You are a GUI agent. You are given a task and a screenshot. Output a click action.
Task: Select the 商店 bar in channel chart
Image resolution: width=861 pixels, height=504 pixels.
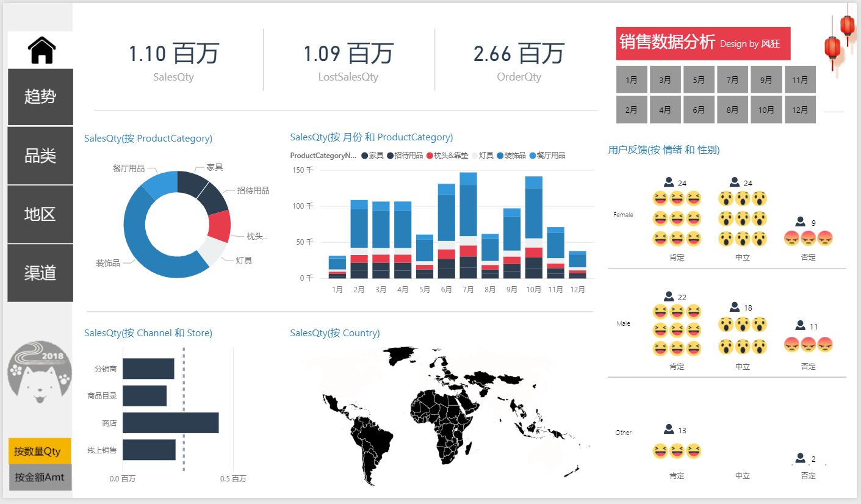click(170, 423)
